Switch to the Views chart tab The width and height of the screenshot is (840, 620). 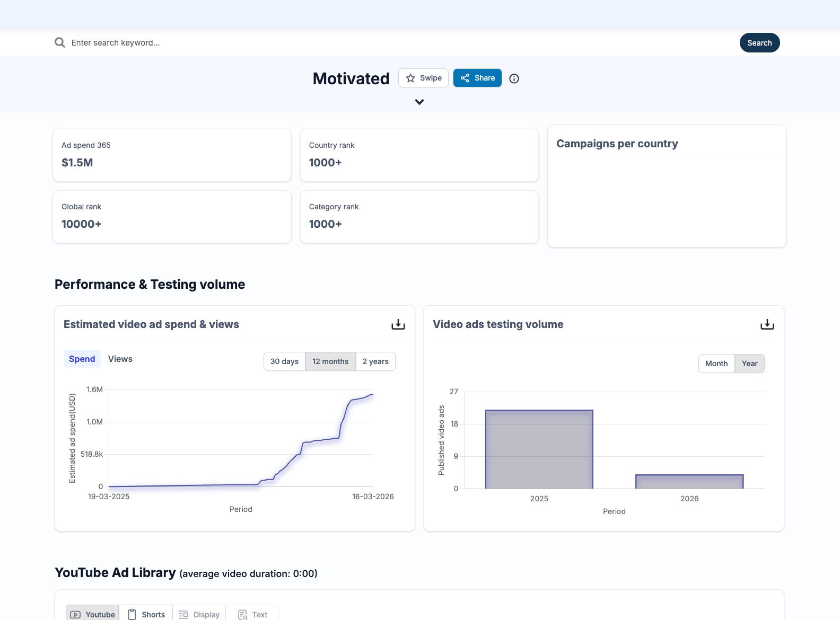pos(120,359)
